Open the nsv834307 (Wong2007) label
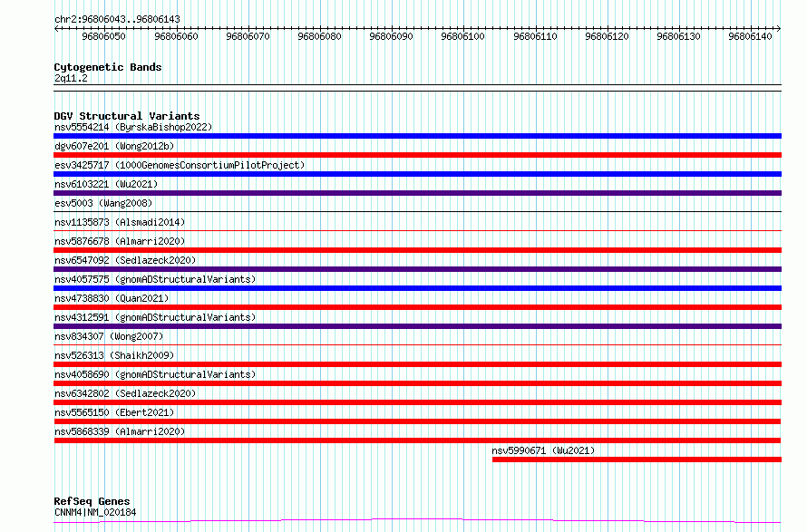Viewport: 807px width, 532px height. (109, 336)
